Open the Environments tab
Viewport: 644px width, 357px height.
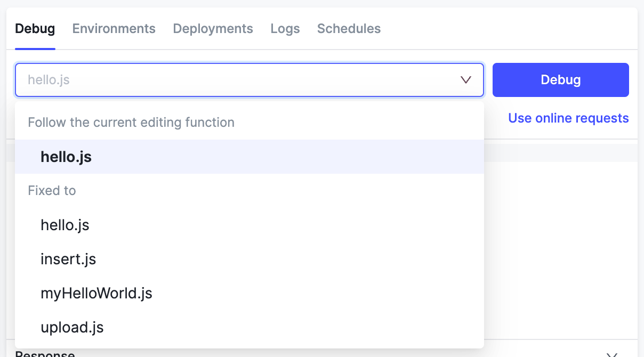point(114,29)
